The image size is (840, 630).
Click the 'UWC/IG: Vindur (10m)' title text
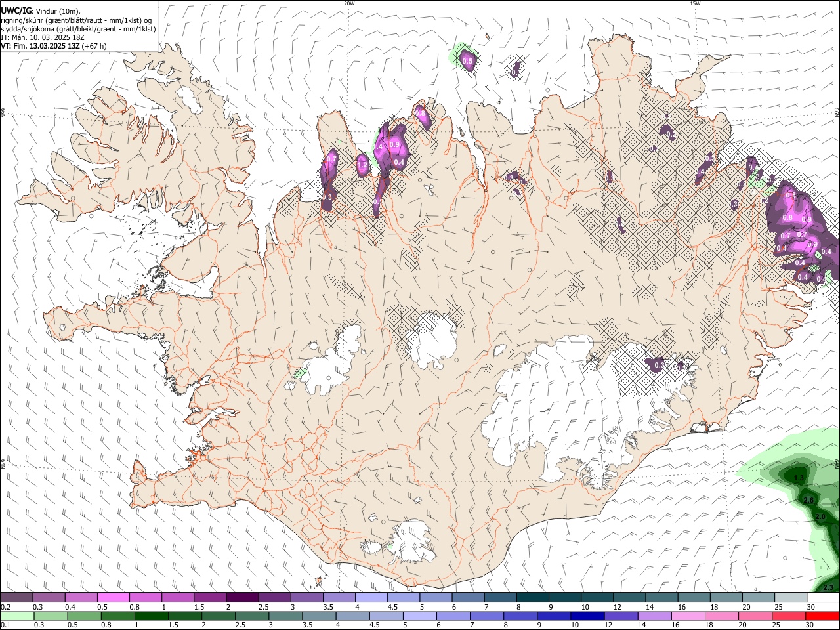coord(40,10)
